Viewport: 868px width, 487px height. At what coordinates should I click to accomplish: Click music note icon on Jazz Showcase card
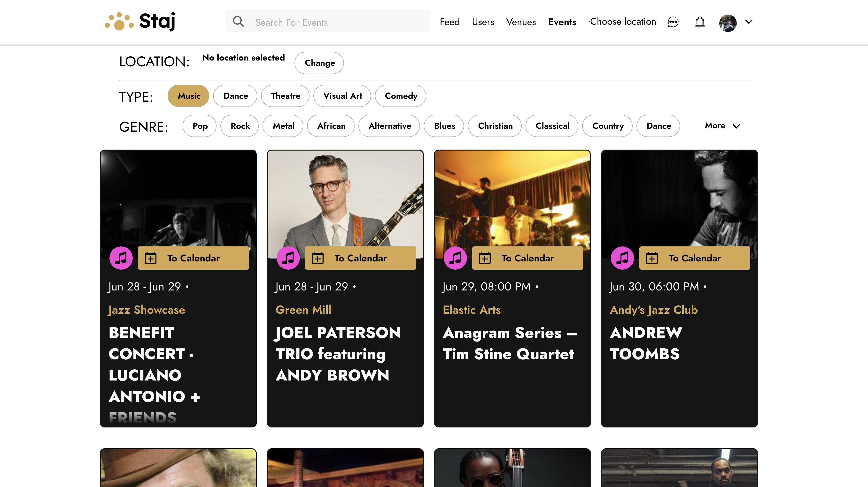(x=121, y=258)
